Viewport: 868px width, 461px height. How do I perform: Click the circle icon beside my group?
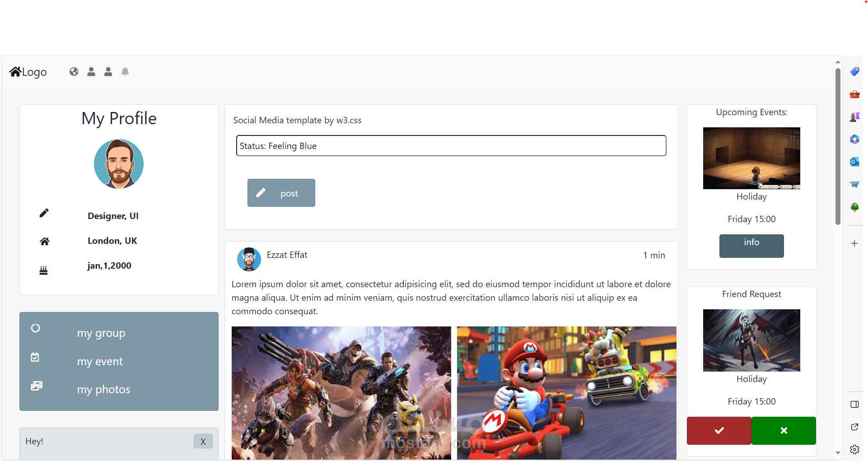[36, 328]
